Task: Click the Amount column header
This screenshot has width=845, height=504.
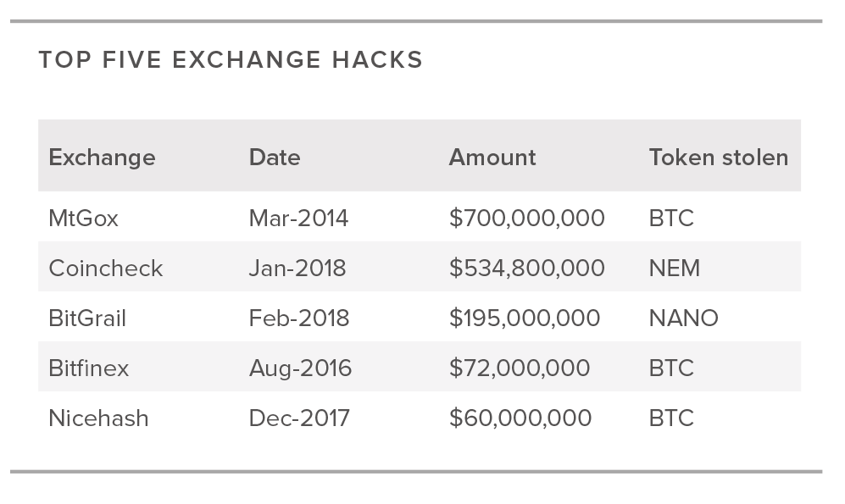Action: click(x=492, y=158)
